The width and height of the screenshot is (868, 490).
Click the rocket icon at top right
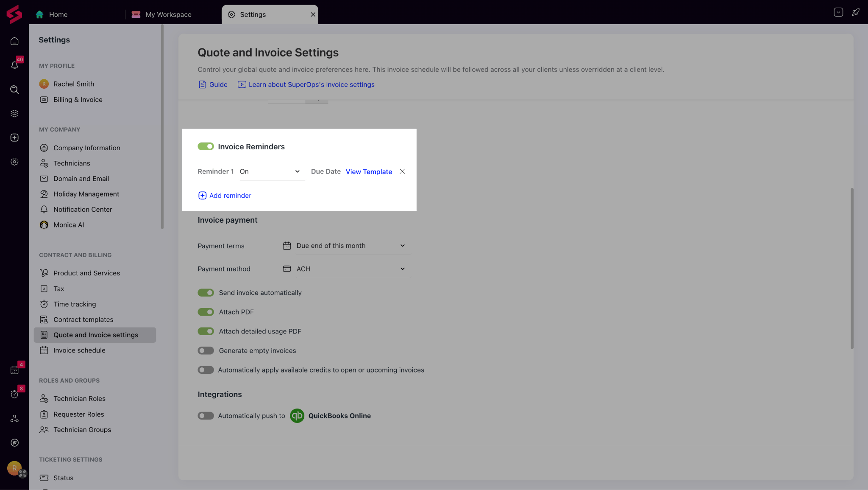coord(856,12)
